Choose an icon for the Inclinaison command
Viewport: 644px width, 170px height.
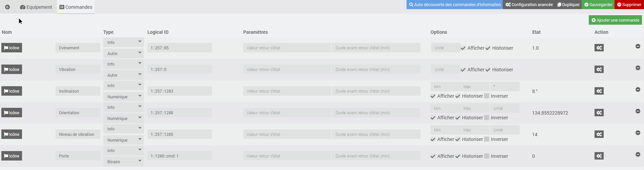12,91
